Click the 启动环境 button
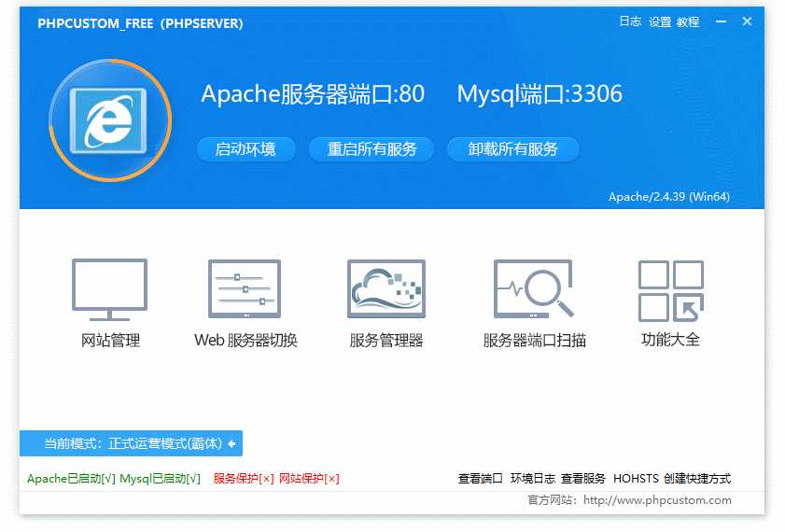Viewport: 785px width, 532px height. (x=245, y=149)
